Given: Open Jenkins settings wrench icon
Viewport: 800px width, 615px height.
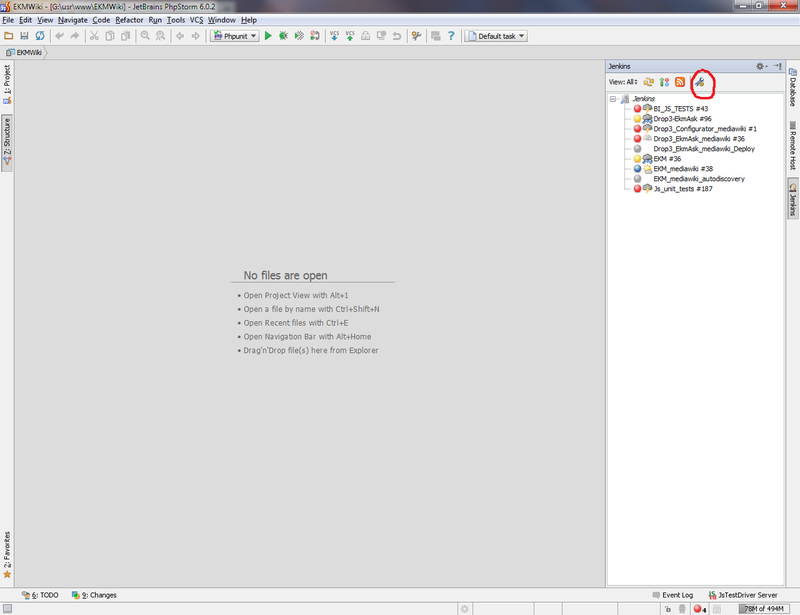Looking at the screenshot, I should [x=699, y=82].
